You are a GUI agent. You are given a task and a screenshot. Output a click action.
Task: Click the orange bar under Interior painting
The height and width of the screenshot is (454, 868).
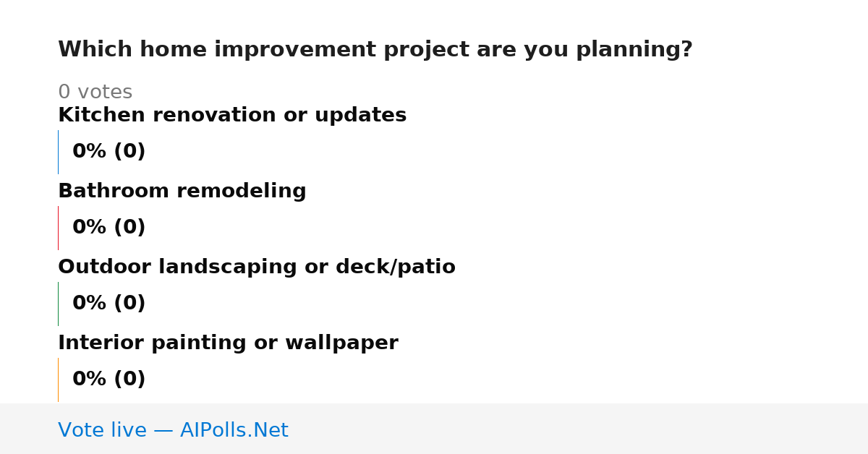(x=58, y=380)
